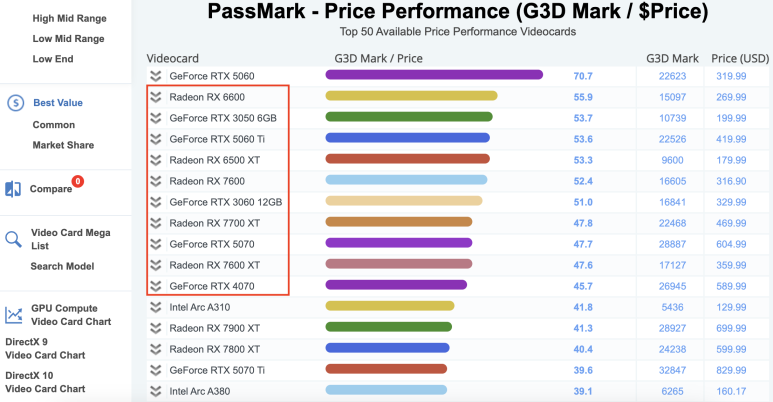Open the Radeon RX 7700 XT link
The width and height of the screenshot is (773, 402).
click(x=215, y=223)
